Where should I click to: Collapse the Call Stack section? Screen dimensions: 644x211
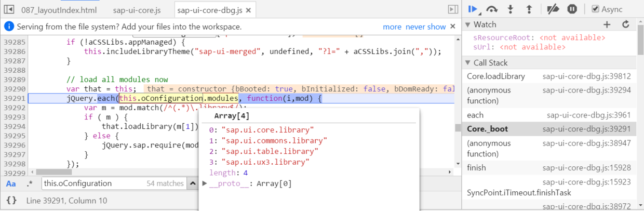point(467,63)
